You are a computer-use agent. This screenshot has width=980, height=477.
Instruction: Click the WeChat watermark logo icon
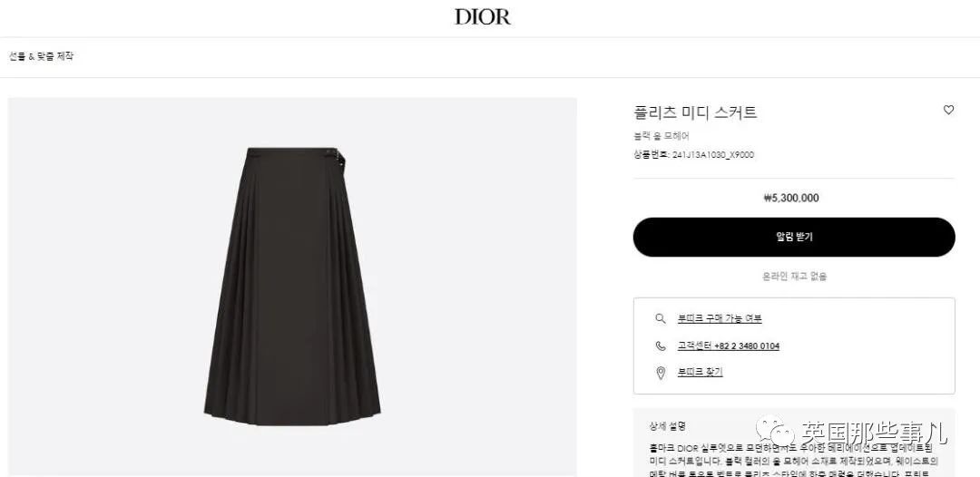775,432
